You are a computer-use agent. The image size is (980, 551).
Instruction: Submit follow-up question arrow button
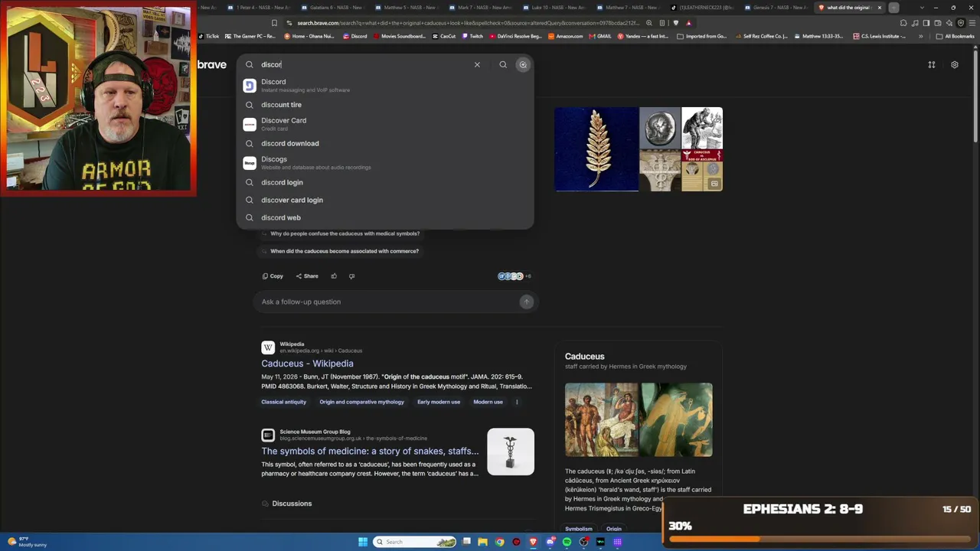526,302
